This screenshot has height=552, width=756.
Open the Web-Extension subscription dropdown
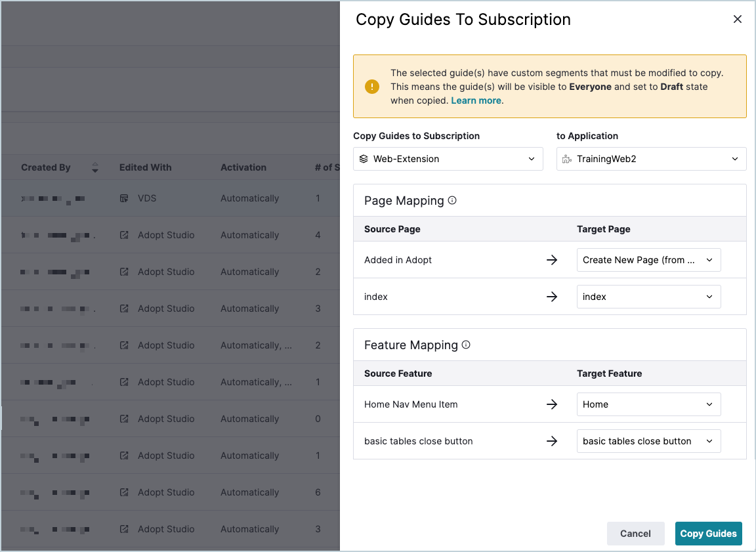448,159
